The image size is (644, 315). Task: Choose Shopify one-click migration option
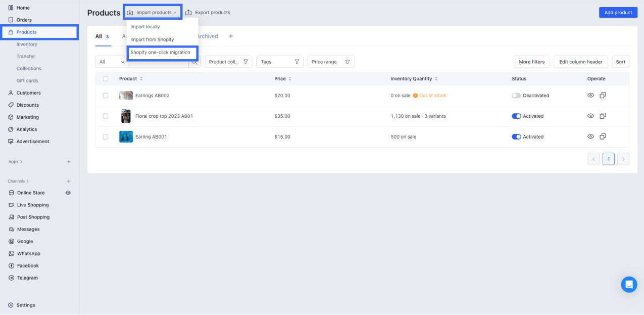click(x=161, y=53)
